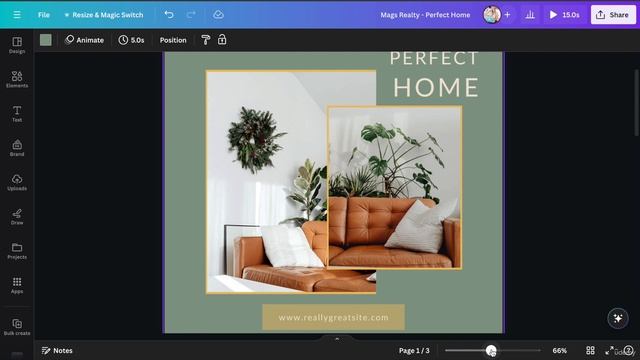This screenshot has width=640, height=360.
Task: Click the Page 1 / 3 indicator
Action: click(414, 351)
